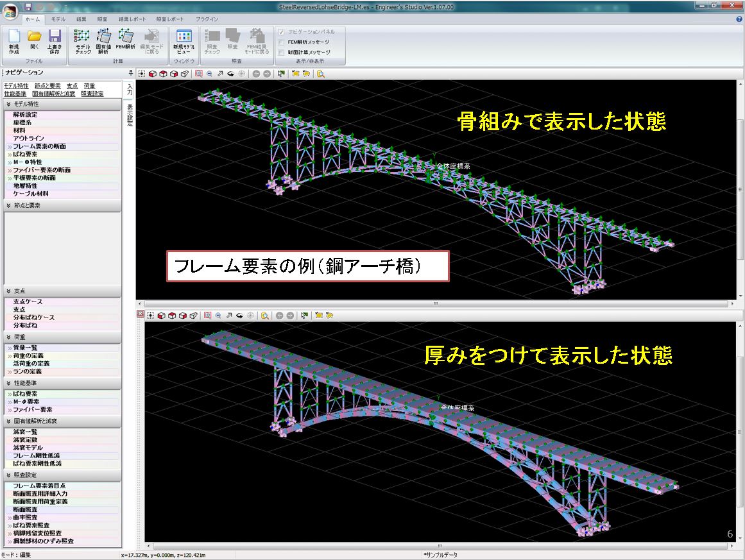Click the rotate curved arrow in upper toolbar
745x560 pixels.
click(x=231, y=74)
